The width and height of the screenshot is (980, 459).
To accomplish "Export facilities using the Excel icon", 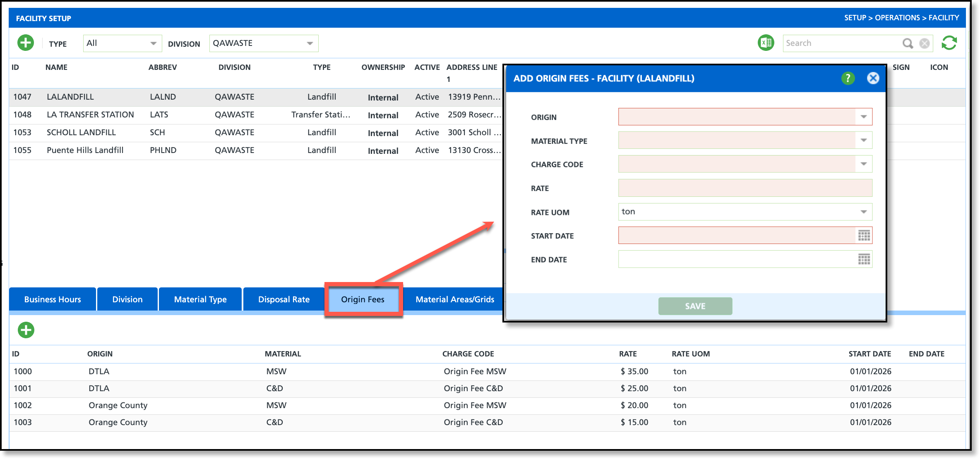I will point(766,43).
